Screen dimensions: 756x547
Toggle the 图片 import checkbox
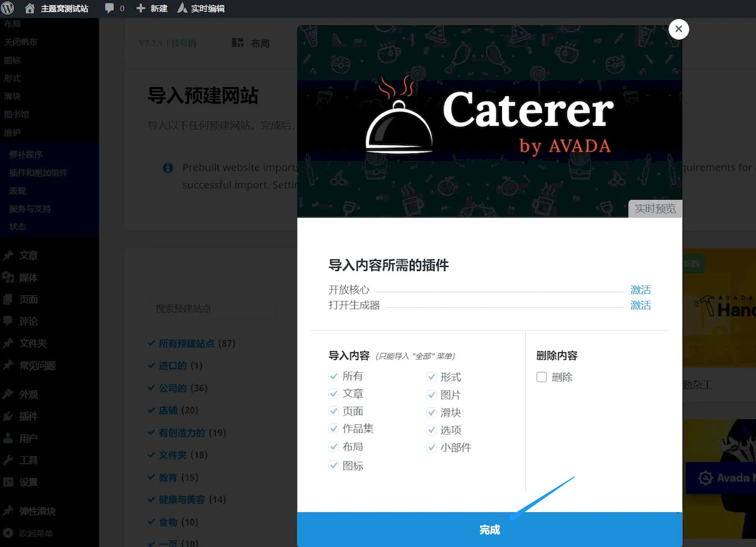point(431,395)
